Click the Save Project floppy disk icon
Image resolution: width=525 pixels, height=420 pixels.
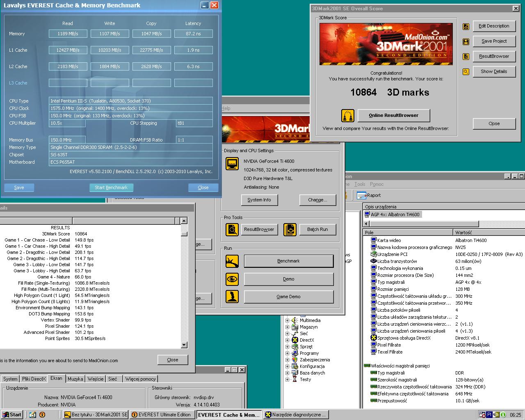tap(466, 42)
